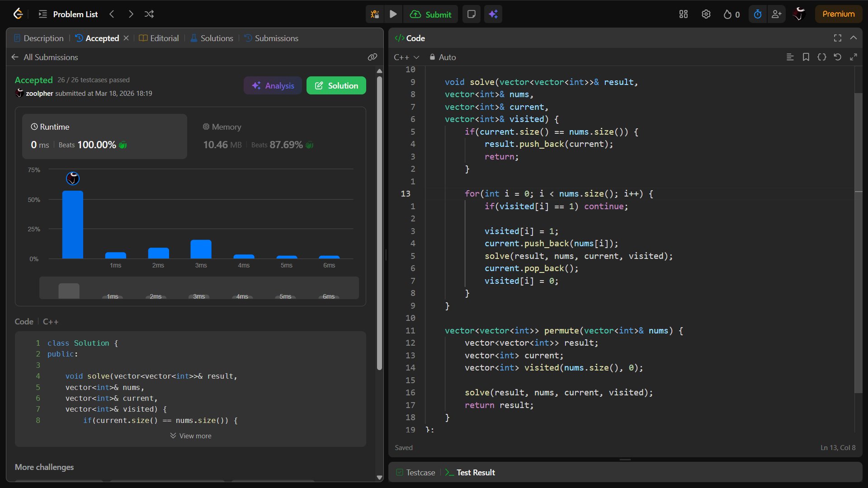Open the C++ language dropdown
Viewport: 868px width, 488px height.
coord(406,57)
